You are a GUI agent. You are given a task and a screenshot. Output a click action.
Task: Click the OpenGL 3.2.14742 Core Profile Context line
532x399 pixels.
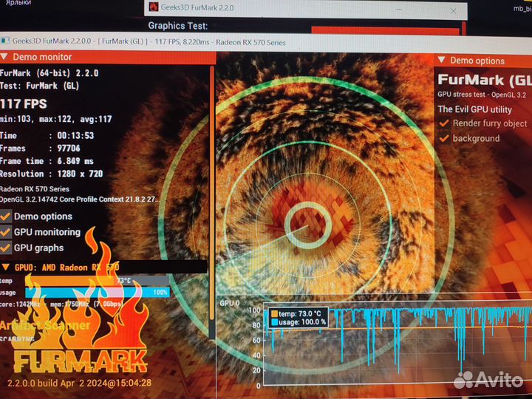(x=80, y=199)
